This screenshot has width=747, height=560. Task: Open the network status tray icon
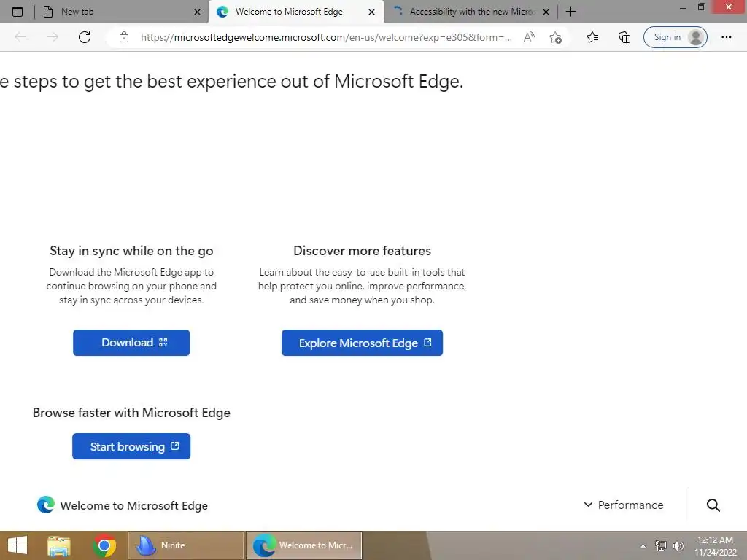pos(660,545)
